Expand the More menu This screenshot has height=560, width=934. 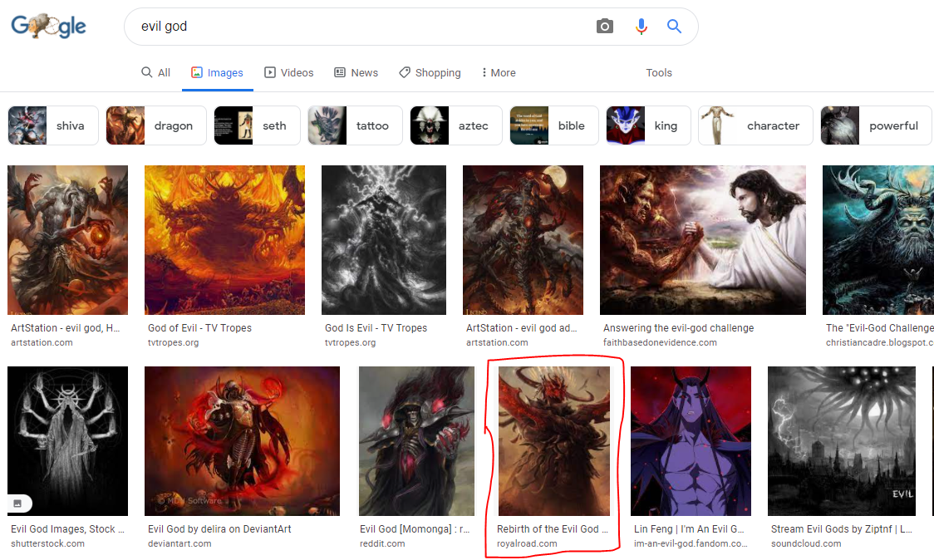(x=499, y=72)
